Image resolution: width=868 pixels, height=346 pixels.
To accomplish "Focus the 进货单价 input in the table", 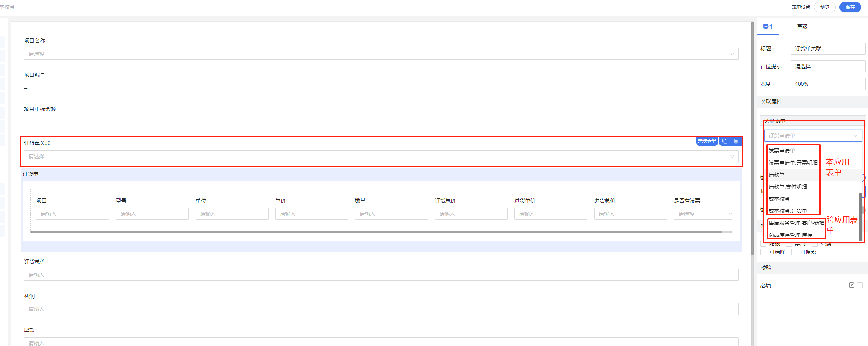I will pyautogui.click(x=551, y=214).
